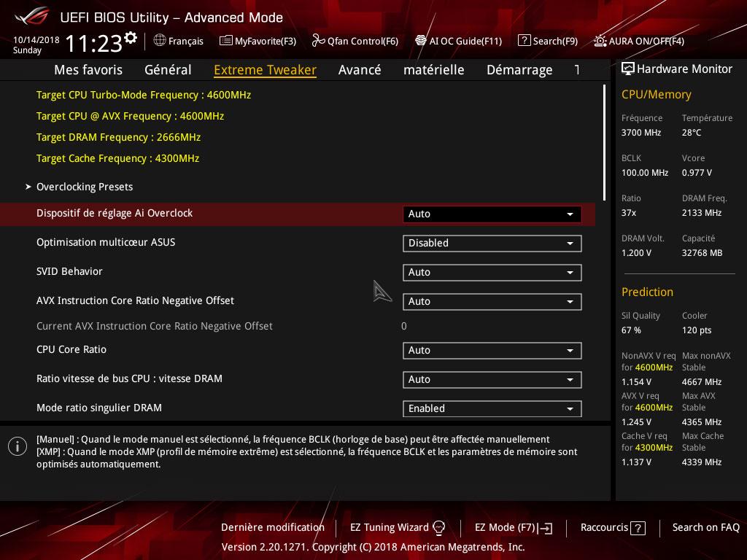Click the vertical scrollbar of settings list
The height and width of the screenshot is (560, 747).
click(x=604, y=142)
